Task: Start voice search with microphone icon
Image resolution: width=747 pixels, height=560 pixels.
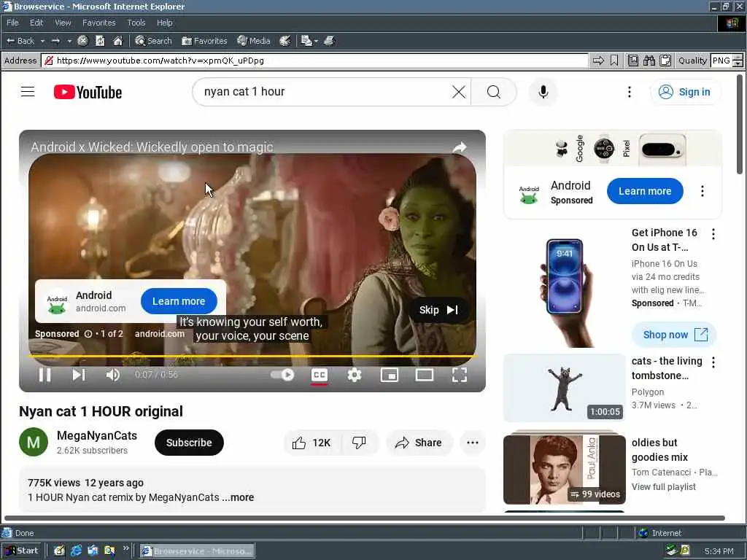Action: pos(543,92)
